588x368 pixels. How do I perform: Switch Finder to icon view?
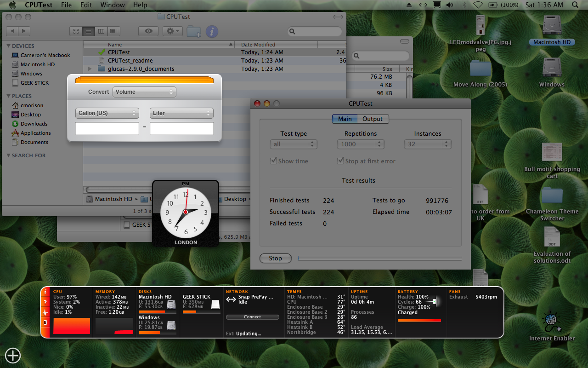(x=76, y=31)
